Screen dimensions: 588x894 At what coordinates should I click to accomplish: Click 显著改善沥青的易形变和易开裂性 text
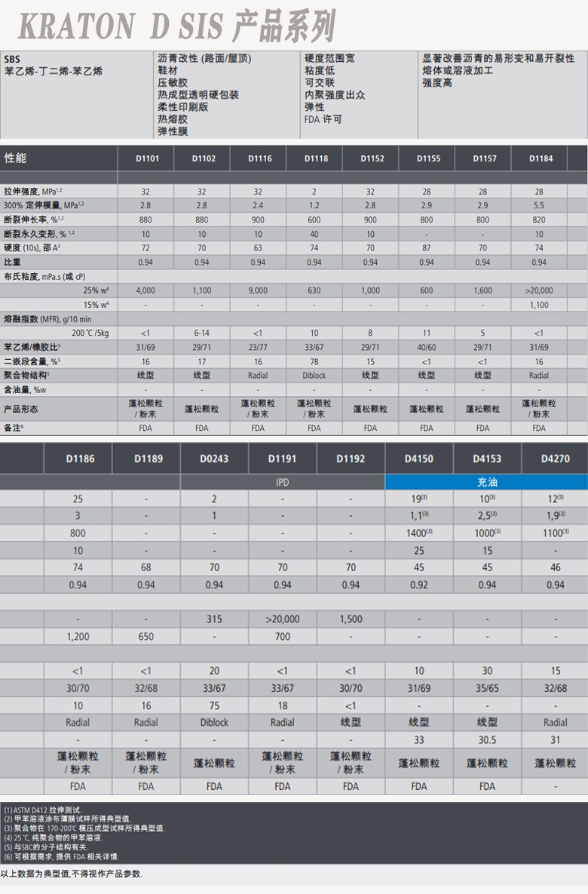click(x=498, y=58)
